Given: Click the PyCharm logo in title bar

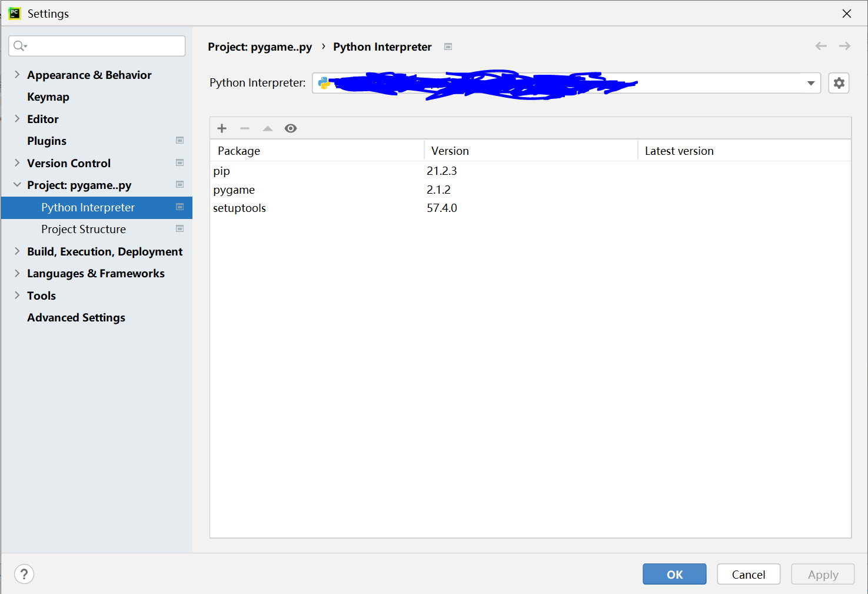Looking at the screenshot, I should click(x=14, y=13).
